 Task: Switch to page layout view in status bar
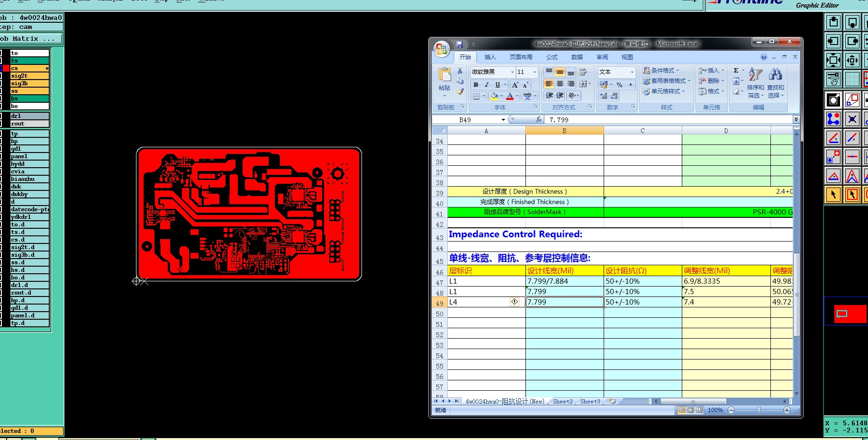click(690, 410)
